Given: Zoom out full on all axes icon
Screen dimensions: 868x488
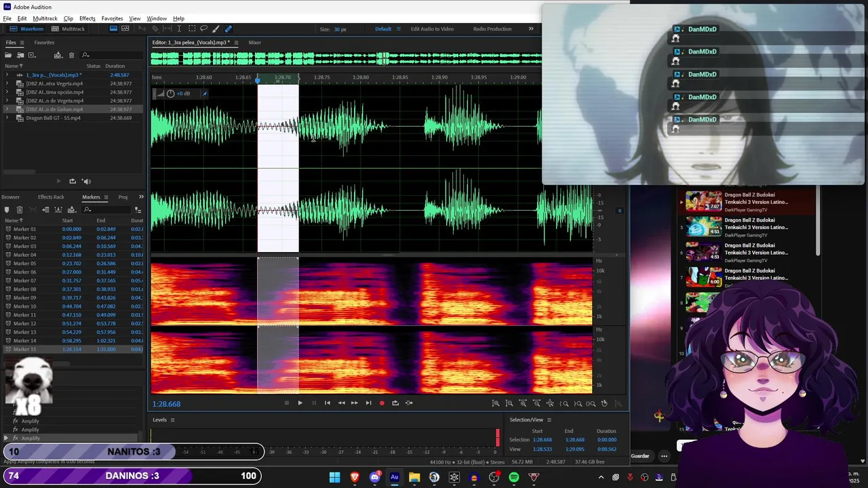Looking at the screenshot, I should (x=550, y=403).
